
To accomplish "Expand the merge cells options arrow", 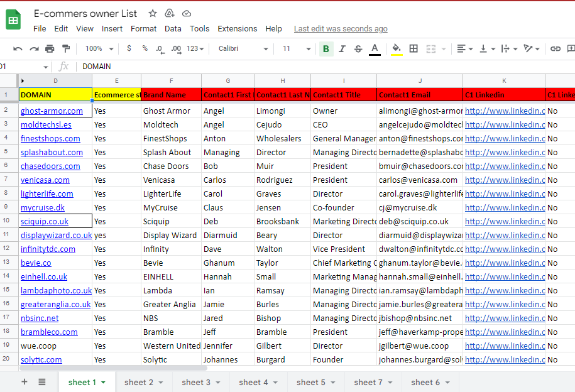I will (444, 49).
